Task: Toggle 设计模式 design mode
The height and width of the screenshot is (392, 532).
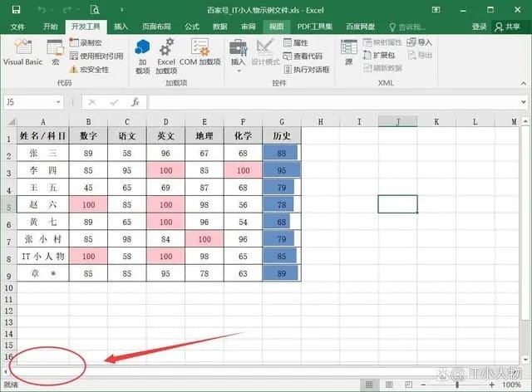Action: (265, 52)
